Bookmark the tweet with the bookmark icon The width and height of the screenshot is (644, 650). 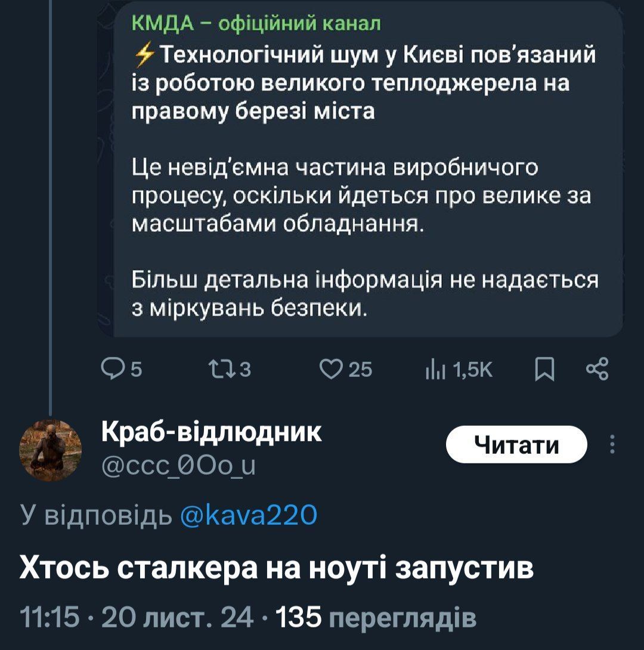[543, 370]
